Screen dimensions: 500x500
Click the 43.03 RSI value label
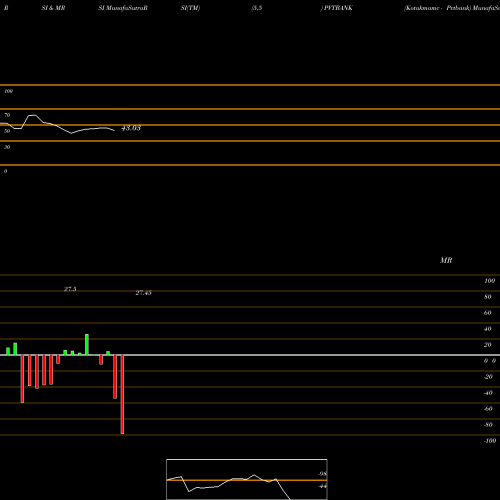click(131, 128)
